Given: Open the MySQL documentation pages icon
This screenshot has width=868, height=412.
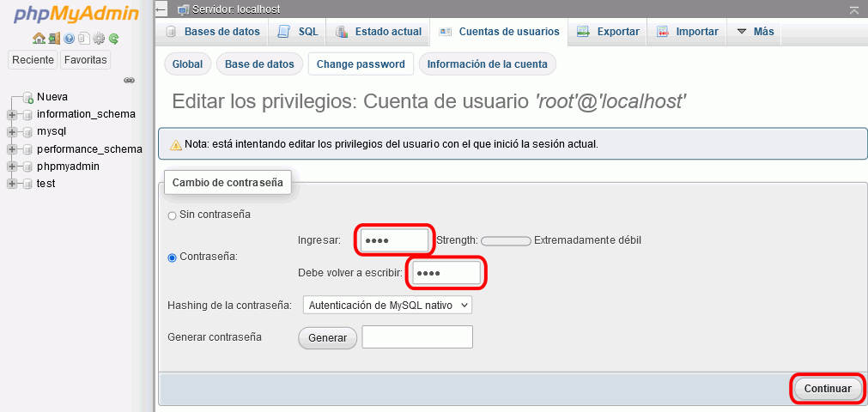Looking at the screenshot, I should [x=83, y=39].
